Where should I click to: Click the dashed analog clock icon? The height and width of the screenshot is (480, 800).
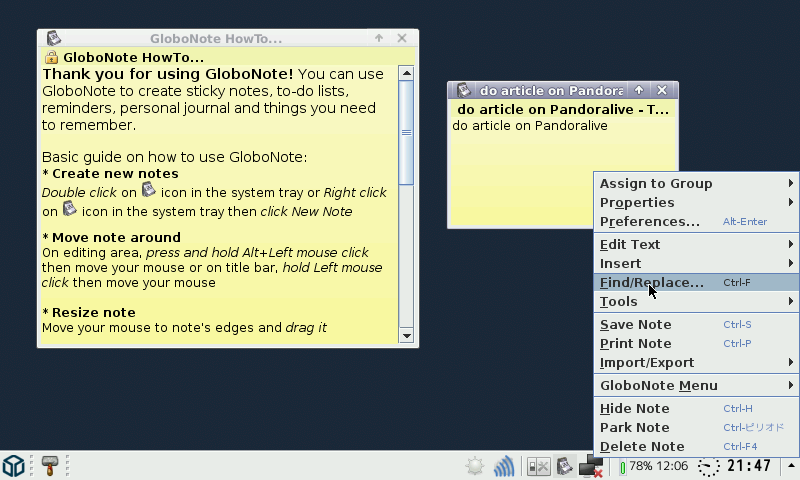[x=708, y=466]
